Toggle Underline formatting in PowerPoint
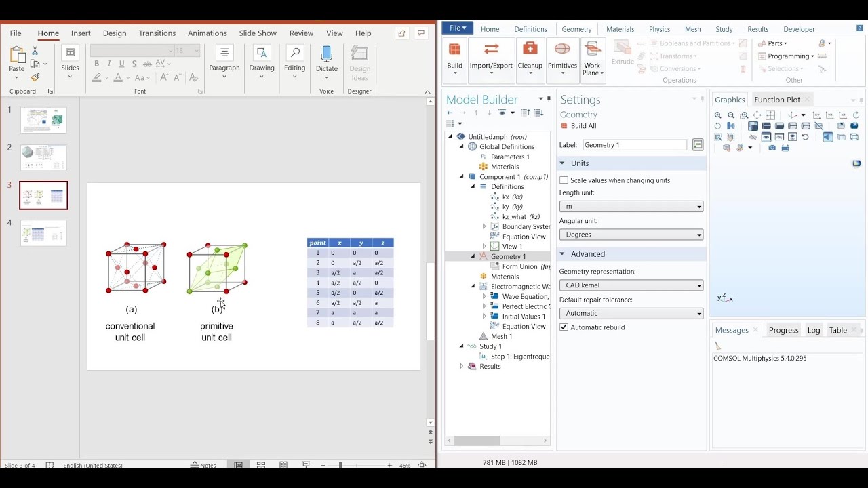This screenshot has width=868, height=488. coord(121,64)
